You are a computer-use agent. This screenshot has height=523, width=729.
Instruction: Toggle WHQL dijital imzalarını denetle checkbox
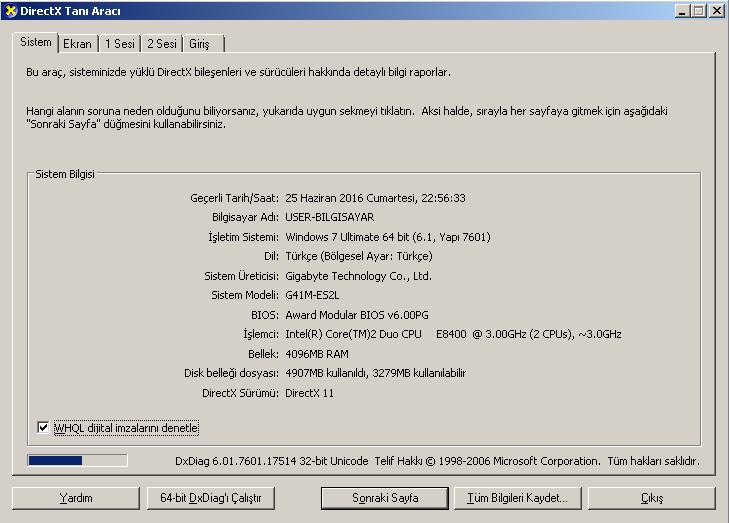pyautogui.click(x=43, y=427)
